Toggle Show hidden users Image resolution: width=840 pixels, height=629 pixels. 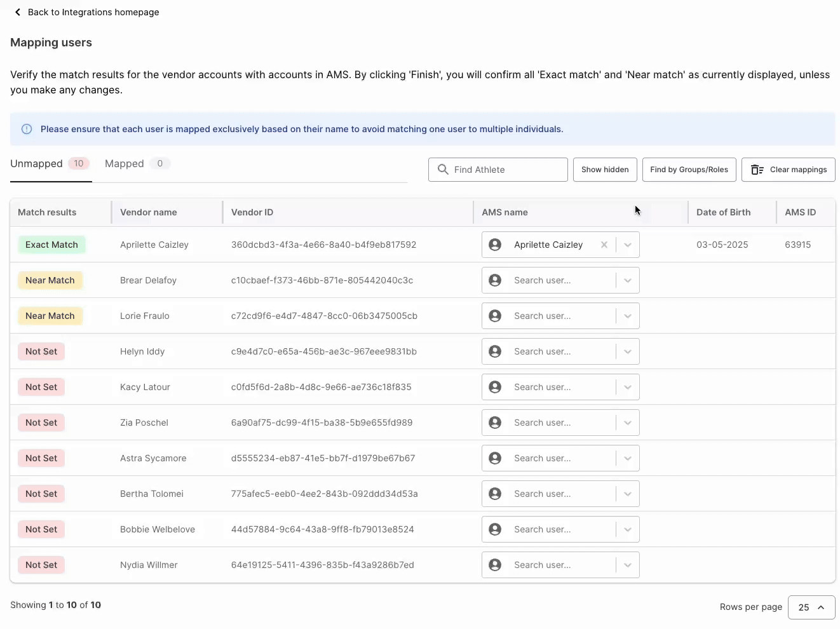pyautogui.click(x=604, y=169)
